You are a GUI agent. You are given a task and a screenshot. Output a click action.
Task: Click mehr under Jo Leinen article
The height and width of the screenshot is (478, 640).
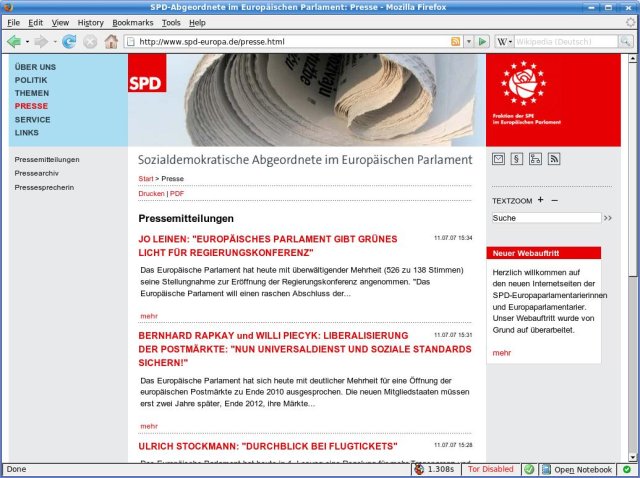[x=149, y=316]
